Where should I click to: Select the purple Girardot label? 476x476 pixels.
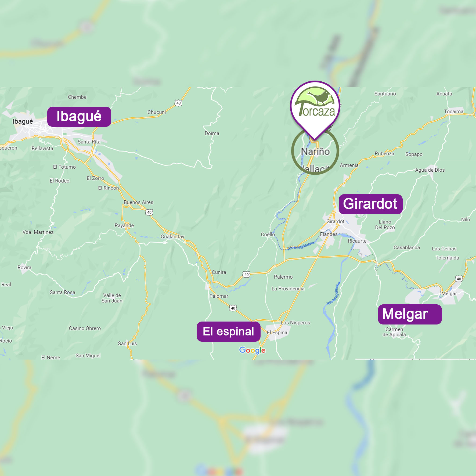point(370,204)
